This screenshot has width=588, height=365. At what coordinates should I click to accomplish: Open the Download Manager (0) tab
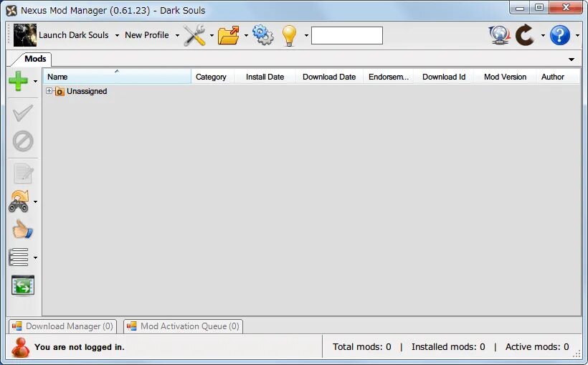pos(62,326)
